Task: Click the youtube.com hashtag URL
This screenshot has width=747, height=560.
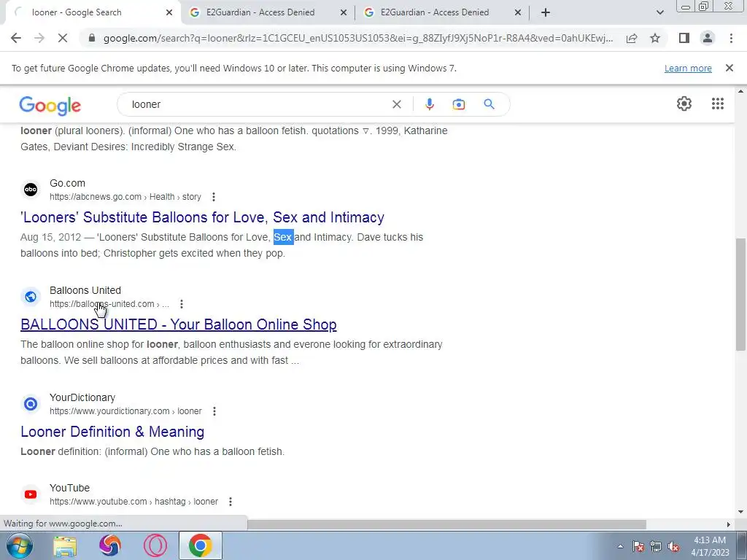Action: 134,502
